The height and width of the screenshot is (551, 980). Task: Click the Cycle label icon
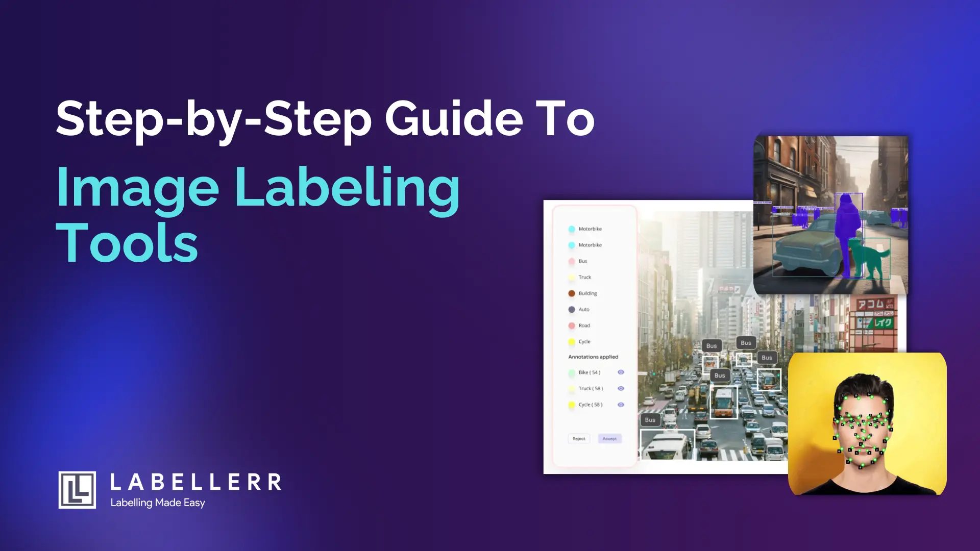coord(571,342)
